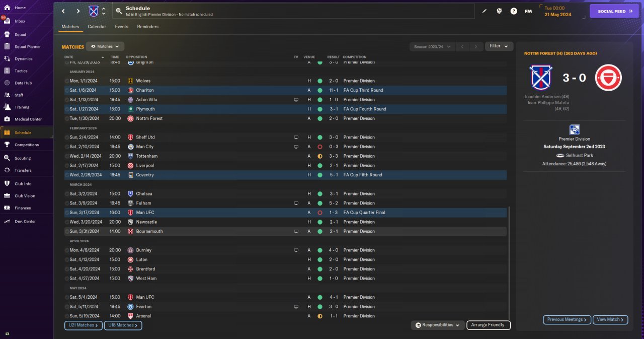The width and height of the screenshot is (644, 339).
Task: Click the club badge in top bar
Action: click(94, 11)
